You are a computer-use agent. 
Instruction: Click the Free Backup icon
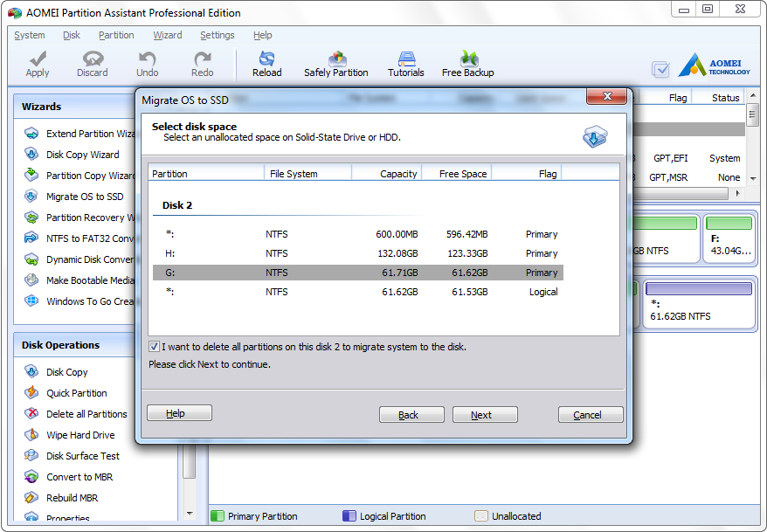[x=468, y=59]
